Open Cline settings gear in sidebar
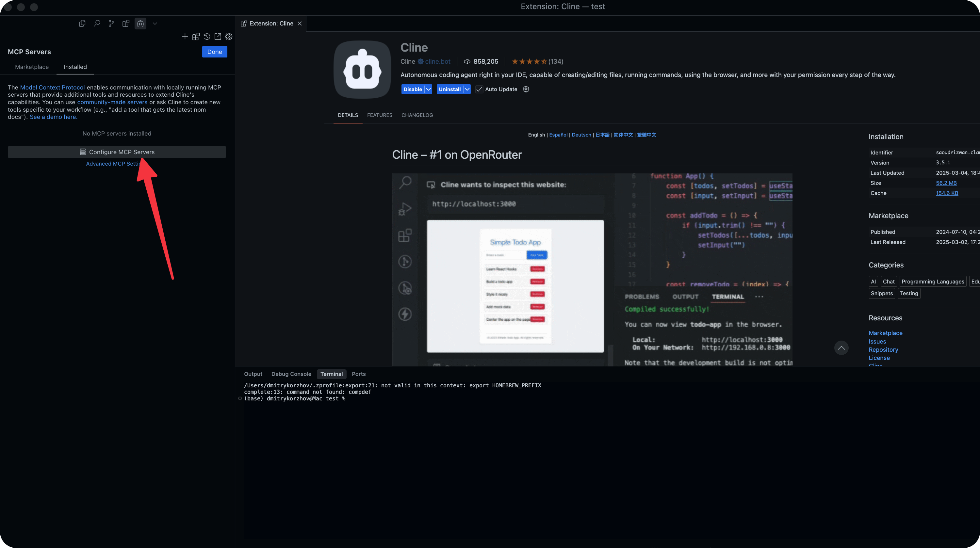 [x=229, y=37]
